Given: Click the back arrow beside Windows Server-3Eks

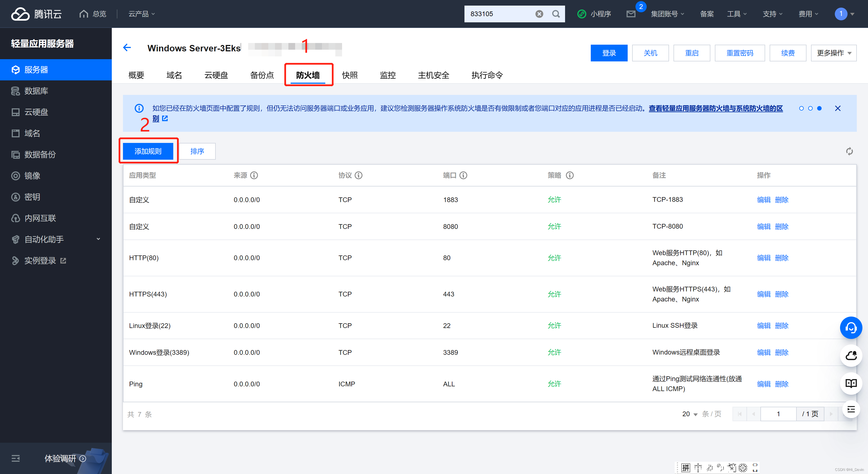Looking at the screenshot, I should point(127,47).
